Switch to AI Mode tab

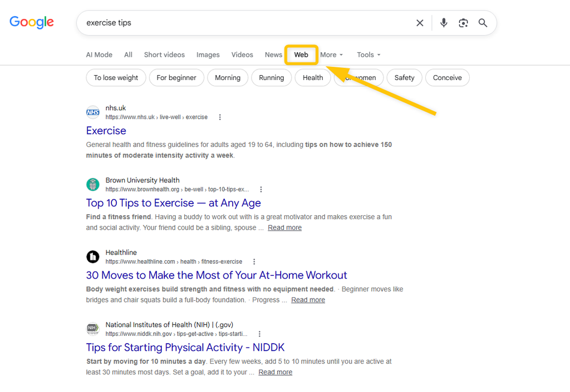pos(99,55)
